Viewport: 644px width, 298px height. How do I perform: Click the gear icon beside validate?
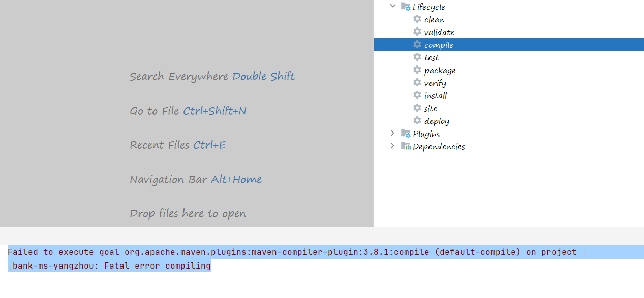(x=417, y=32)
